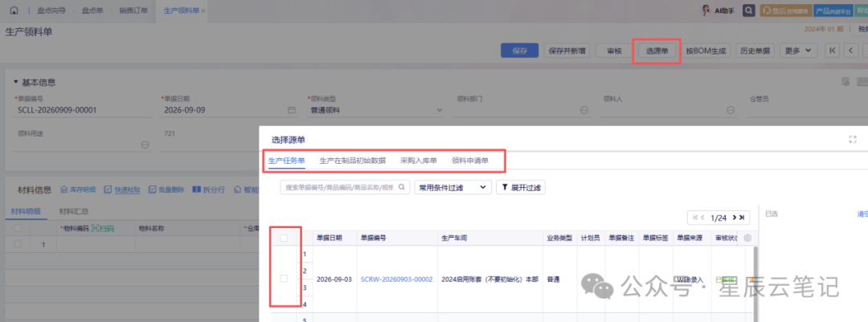
Task: Switch to 盘点向导 tab
Action: [x=51, y=11]
